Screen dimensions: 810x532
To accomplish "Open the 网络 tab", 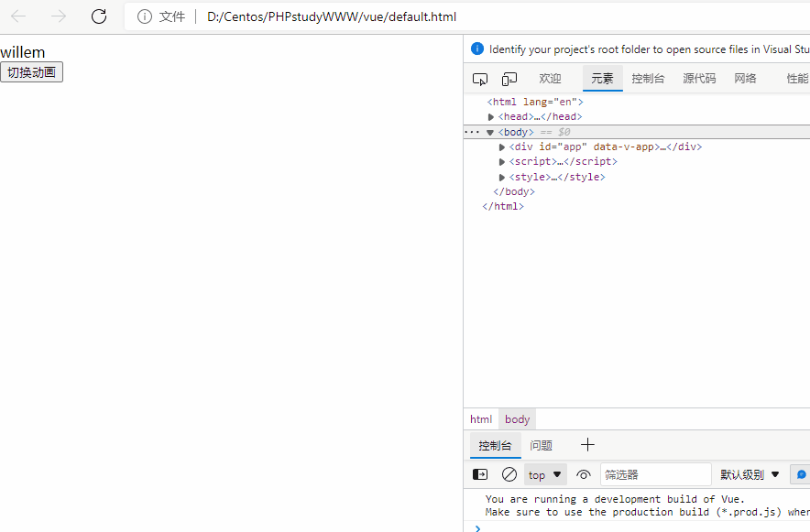I will pyautogui.click(x=746, y=79).
